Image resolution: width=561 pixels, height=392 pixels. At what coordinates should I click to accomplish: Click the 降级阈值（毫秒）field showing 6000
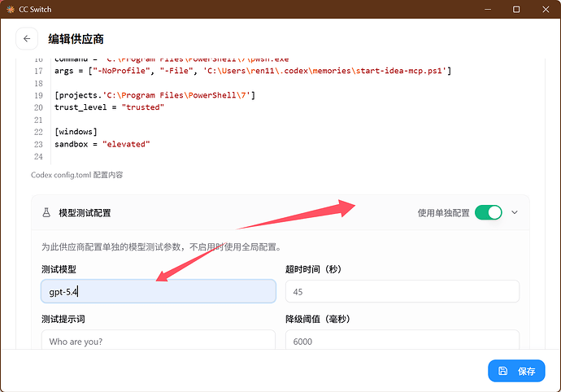click(x=402, y=339)
